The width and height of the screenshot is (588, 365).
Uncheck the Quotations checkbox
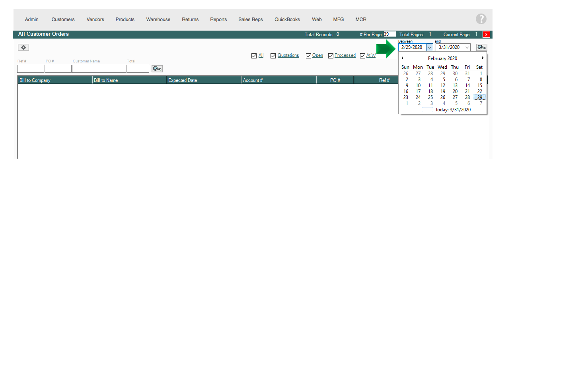(x=273, y=56)
